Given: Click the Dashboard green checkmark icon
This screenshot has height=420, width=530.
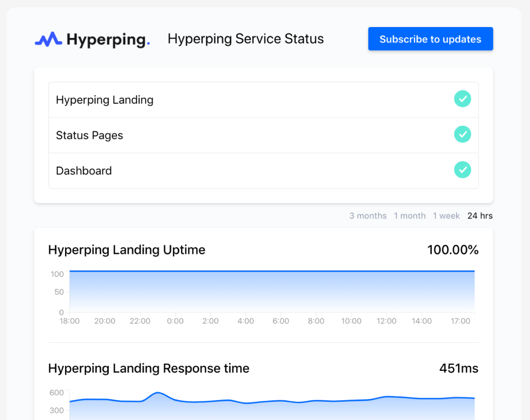Looking at the screenshot, I should 462,170.
